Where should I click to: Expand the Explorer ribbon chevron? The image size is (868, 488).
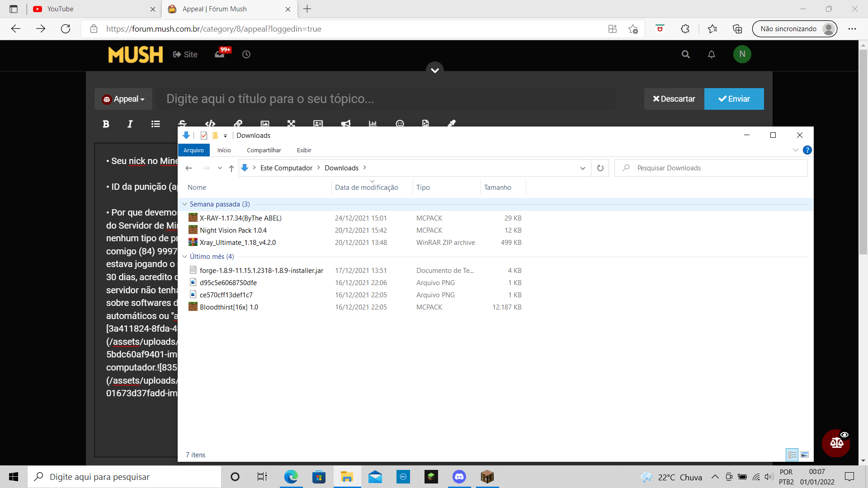click(x=796, y=150)
